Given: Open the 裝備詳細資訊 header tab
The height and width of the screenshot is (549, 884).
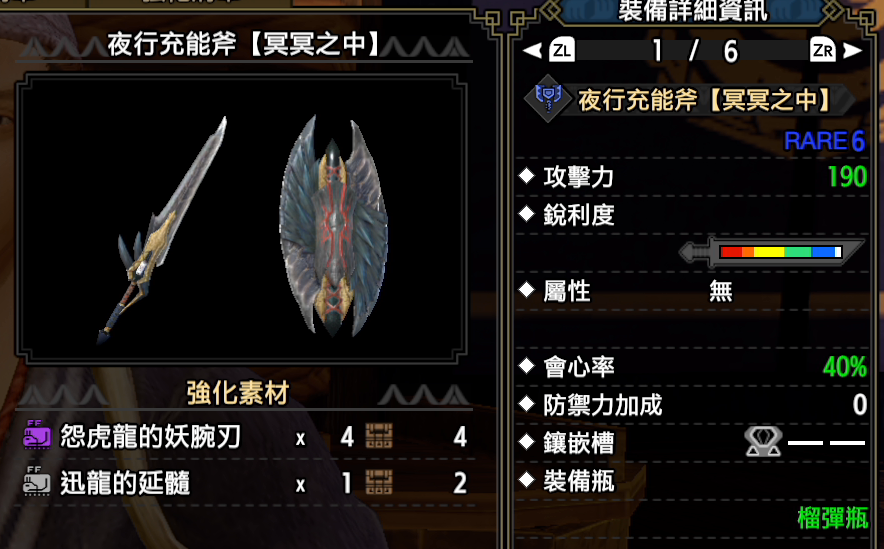Looking at the screenshot, I should (x=693, y=11).
